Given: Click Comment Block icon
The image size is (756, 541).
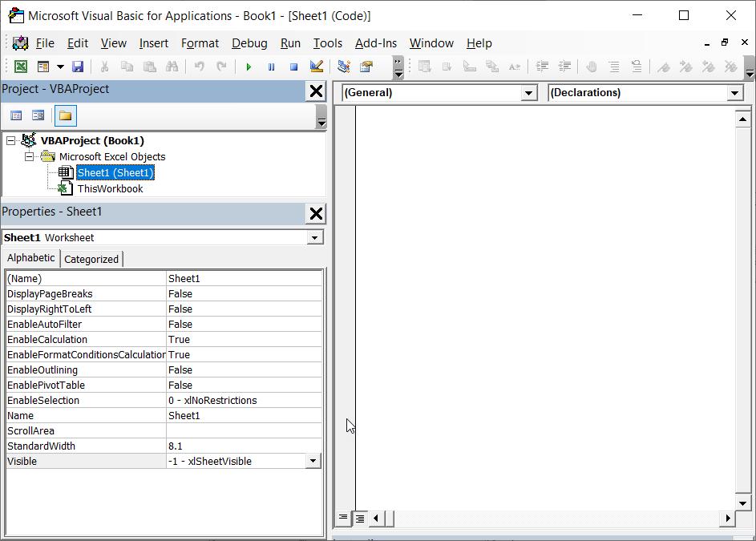Looking at the screenshot, I should coord(614,67).
